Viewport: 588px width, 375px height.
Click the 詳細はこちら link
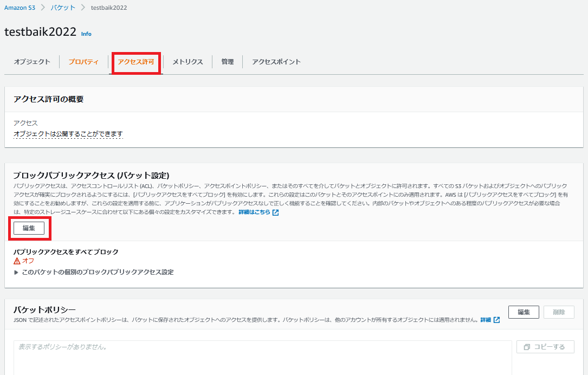coord(254,212)
